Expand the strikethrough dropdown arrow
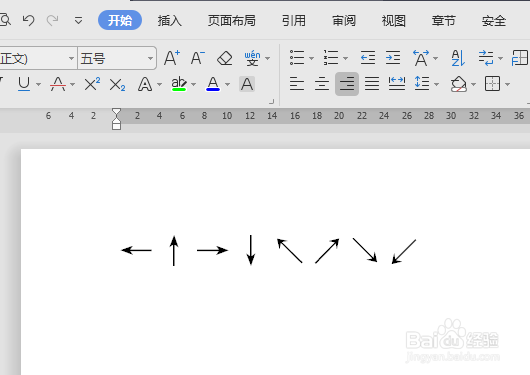Image resolution: width=530 pixels, height=375 pixels. click(x=72, y=84)
